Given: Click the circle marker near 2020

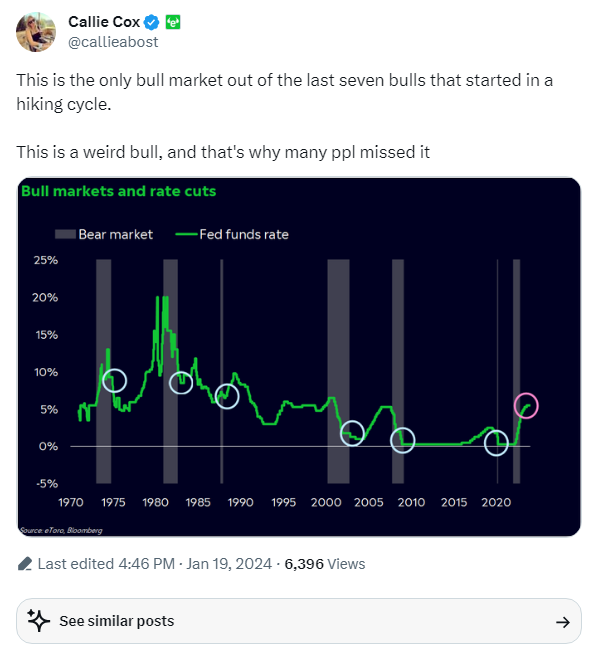Looking at the screenshot, I should point(496,443).
